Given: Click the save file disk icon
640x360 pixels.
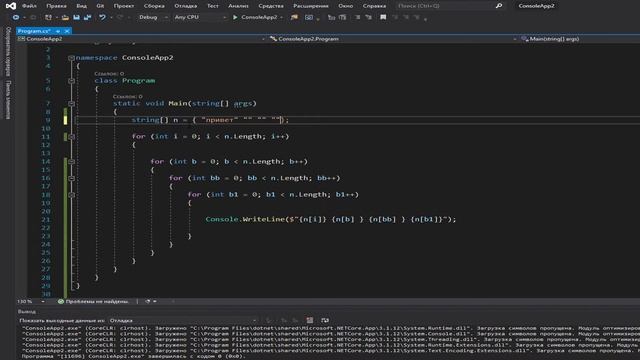Looking at the screenshot, I should click(76, 18).
